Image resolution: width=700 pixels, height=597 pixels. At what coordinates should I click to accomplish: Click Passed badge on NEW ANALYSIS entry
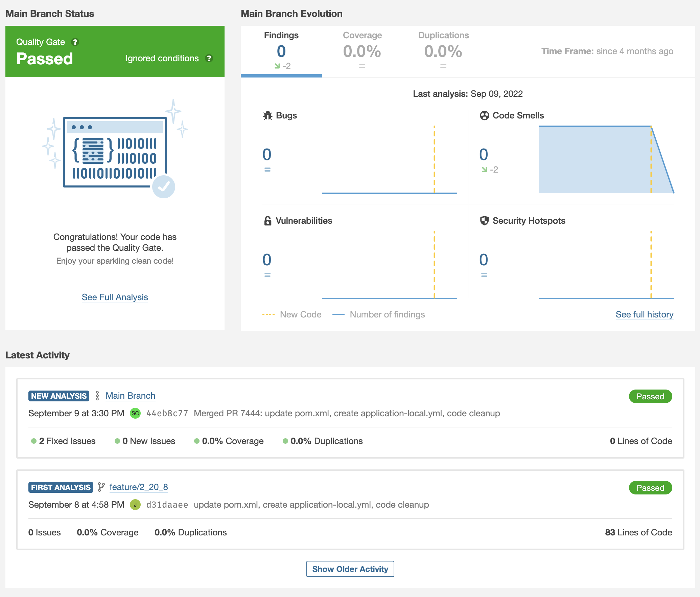[x=650, y=396]
